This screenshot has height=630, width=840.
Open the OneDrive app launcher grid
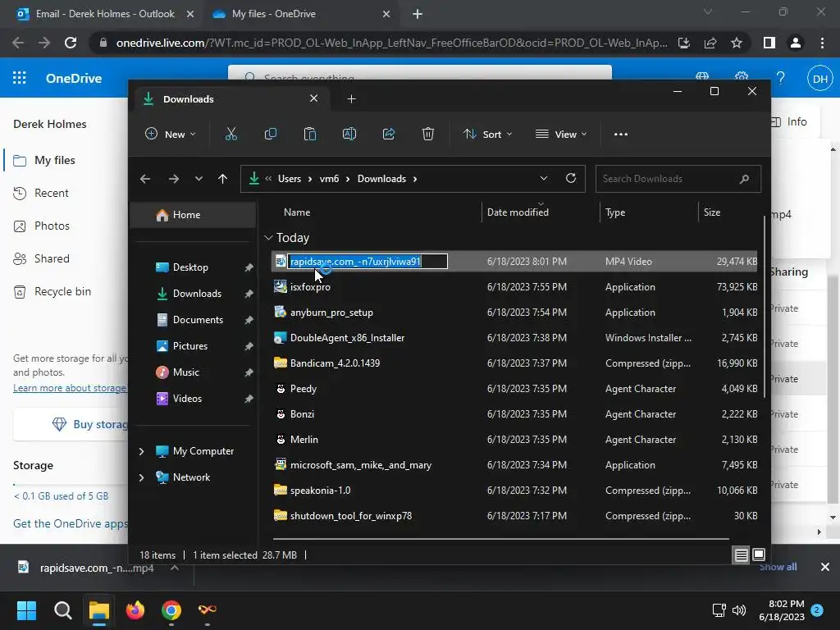20,78
